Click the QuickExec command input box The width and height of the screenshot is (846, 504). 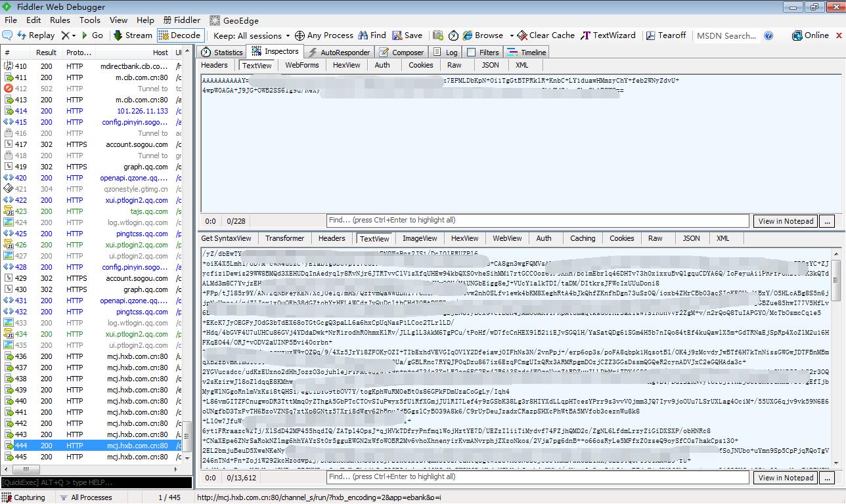(96, 482)
